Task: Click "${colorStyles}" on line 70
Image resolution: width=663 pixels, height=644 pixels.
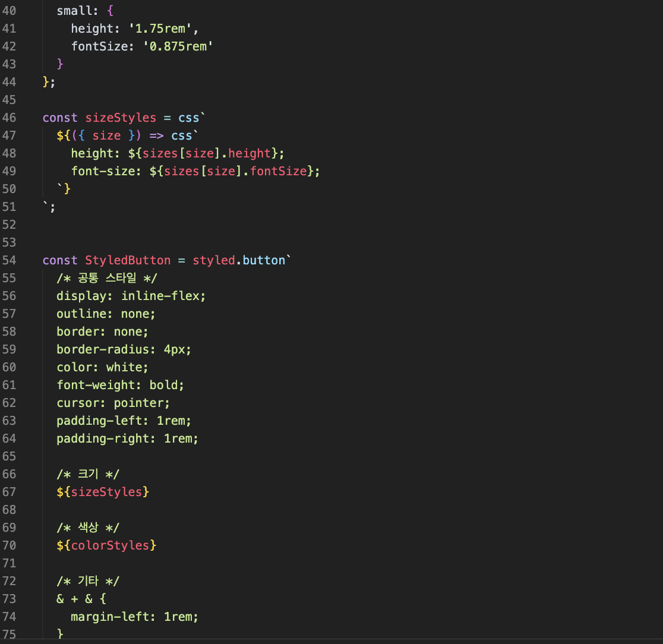Action: pyautogui.click(x=106, y=545)
